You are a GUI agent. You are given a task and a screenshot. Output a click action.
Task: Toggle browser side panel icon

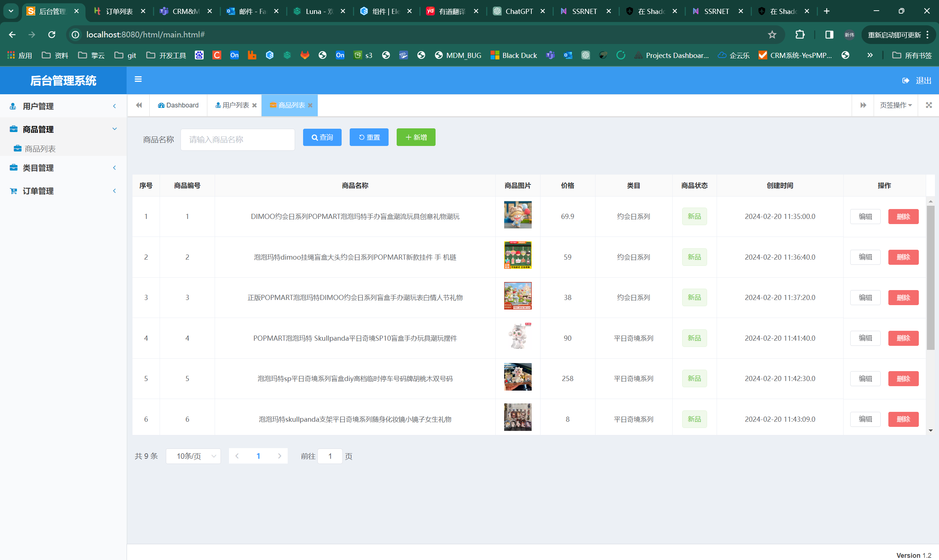[x=829, y=35]
